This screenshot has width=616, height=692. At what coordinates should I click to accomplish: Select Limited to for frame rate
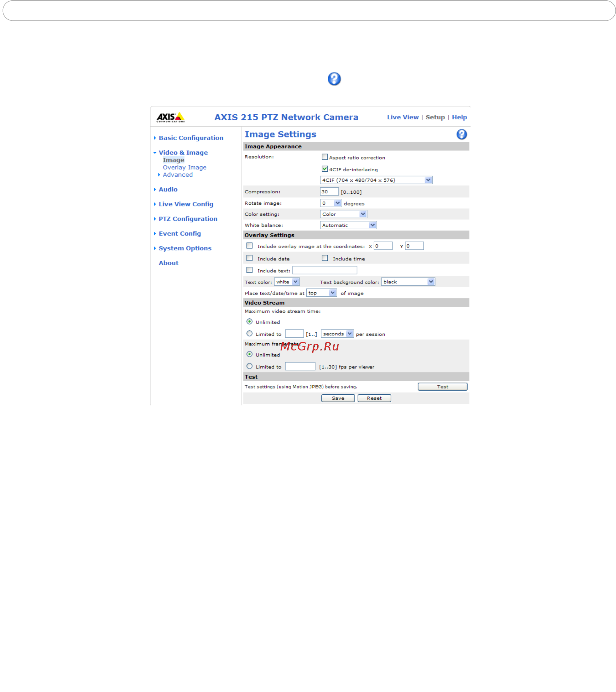point(249,366)
